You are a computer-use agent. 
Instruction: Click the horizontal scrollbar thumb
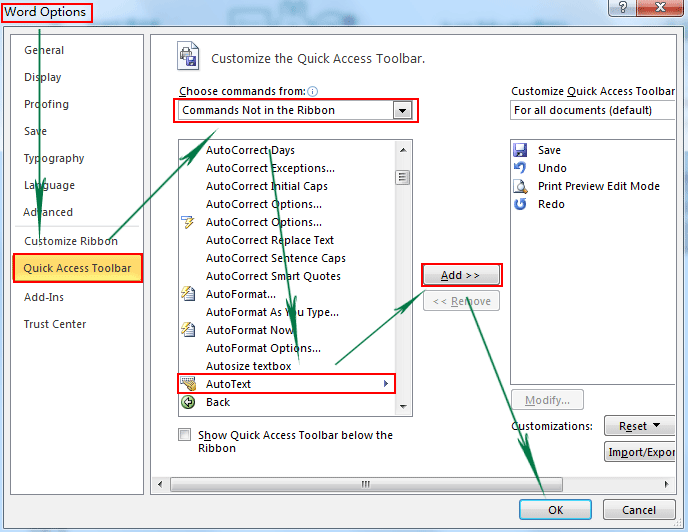pyautogui.click(x=366, y=484)
